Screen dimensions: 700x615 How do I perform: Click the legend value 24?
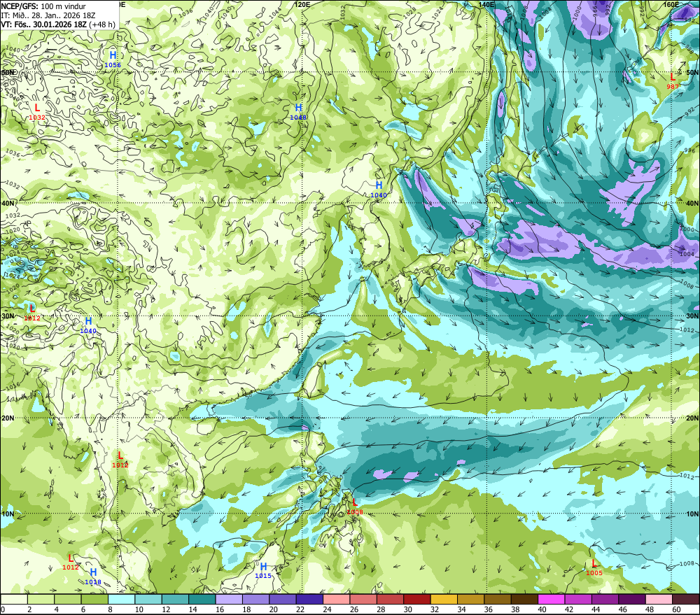(x=327, y=609)
